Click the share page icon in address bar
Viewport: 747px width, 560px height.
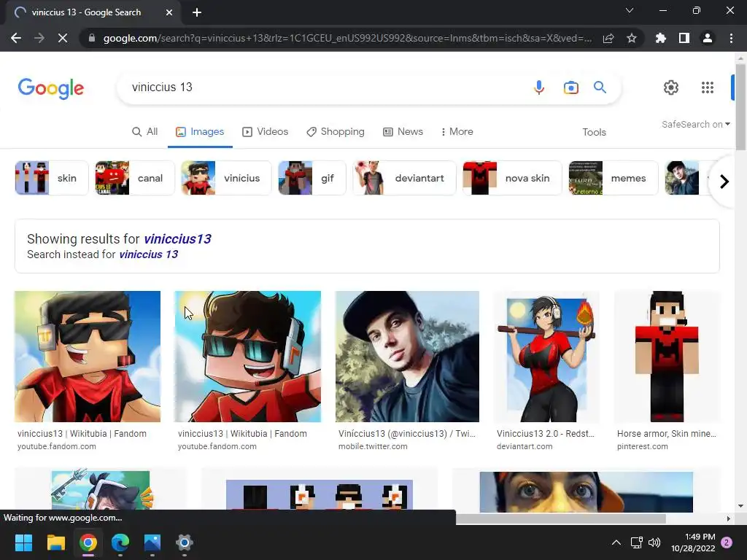(608, 38)
